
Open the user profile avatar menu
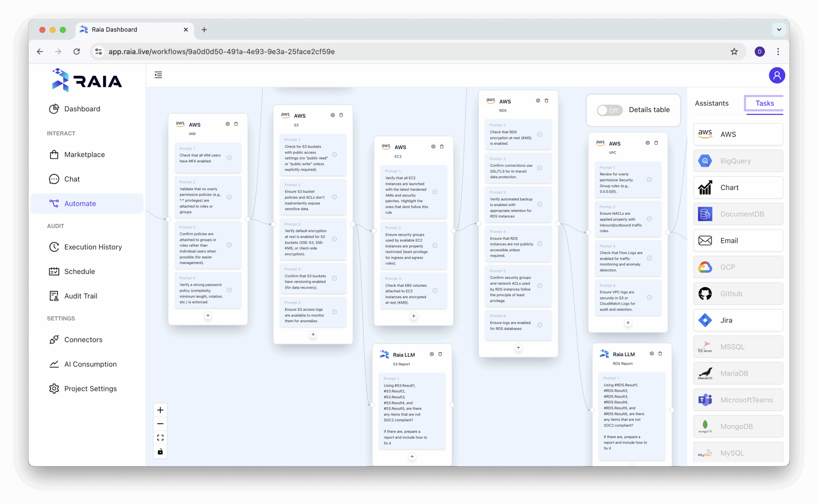[776, 75]
